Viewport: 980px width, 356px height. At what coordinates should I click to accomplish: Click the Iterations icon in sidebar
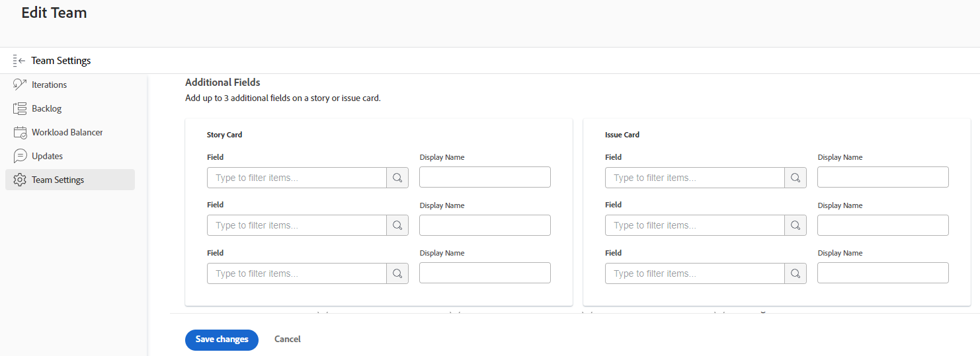click(x=20, y=85)
